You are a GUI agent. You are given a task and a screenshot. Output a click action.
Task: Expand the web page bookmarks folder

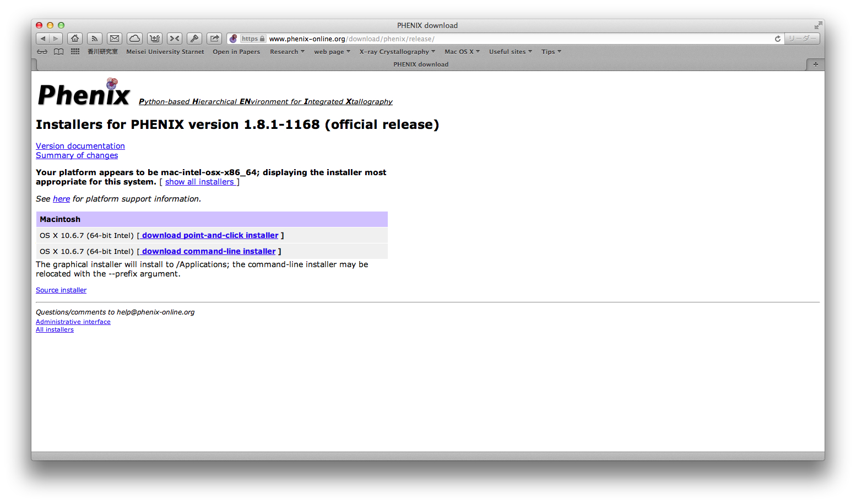(332, 52)
